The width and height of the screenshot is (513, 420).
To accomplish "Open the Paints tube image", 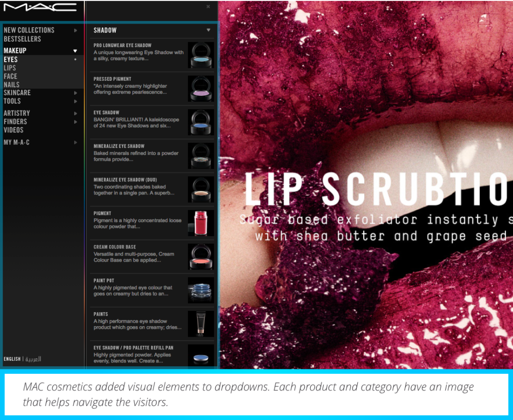I will [201, 324].
